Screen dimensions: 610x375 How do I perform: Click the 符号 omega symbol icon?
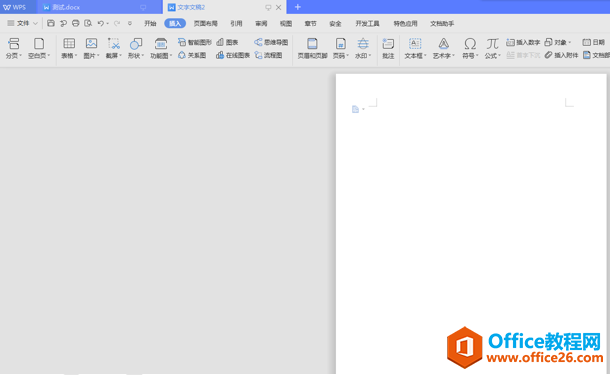tap(470, 44)
